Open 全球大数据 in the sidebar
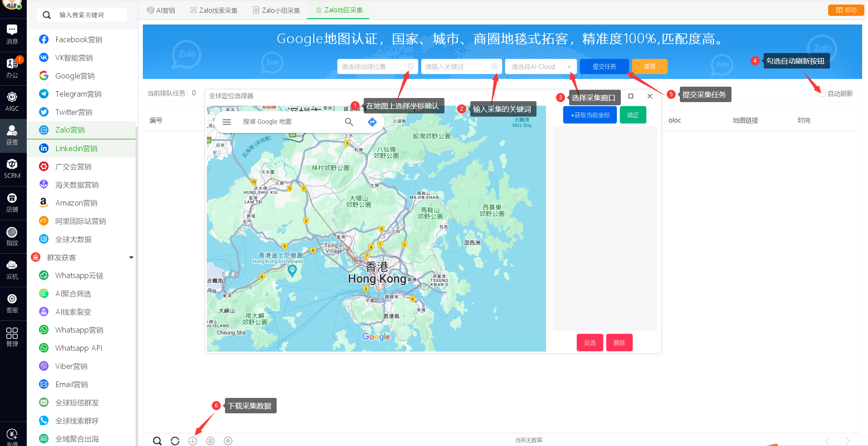 [73, 239]
